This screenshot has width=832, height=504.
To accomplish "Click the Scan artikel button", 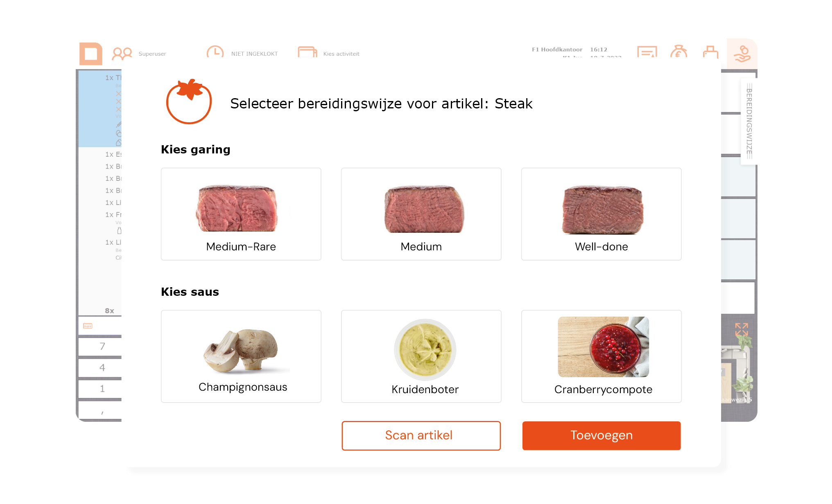I will click(x=421, y=436).
